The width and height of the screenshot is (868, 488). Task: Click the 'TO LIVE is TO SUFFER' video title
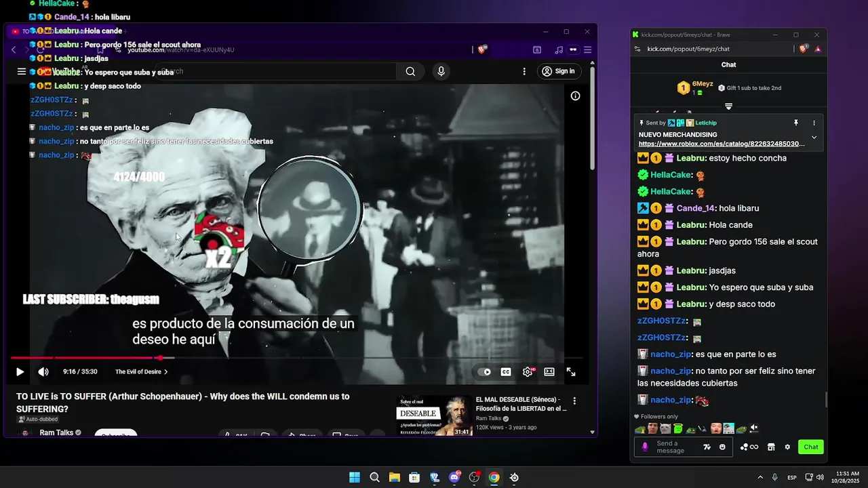(183, 403)
